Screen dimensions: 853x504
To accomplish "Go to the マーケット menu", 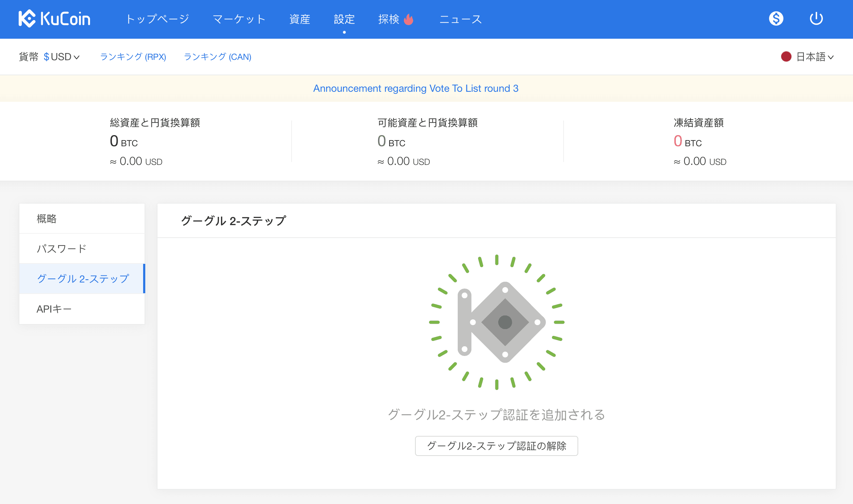I will (x=239, y=19).
